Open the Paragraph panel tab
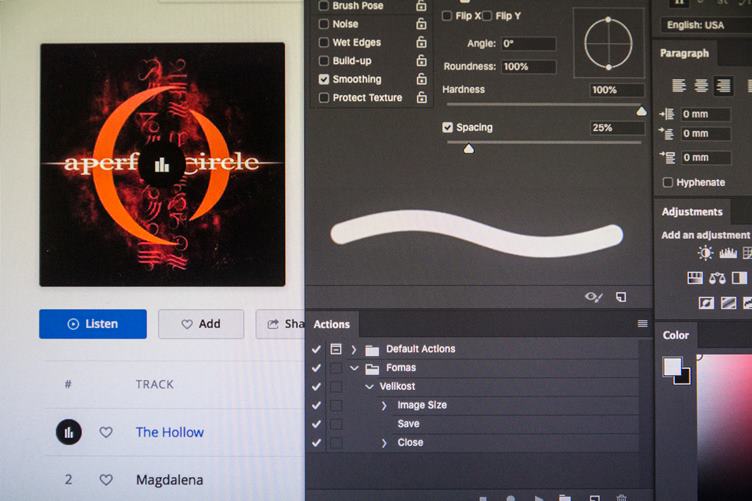The image size is (752, 501). [x=684, y=53]
